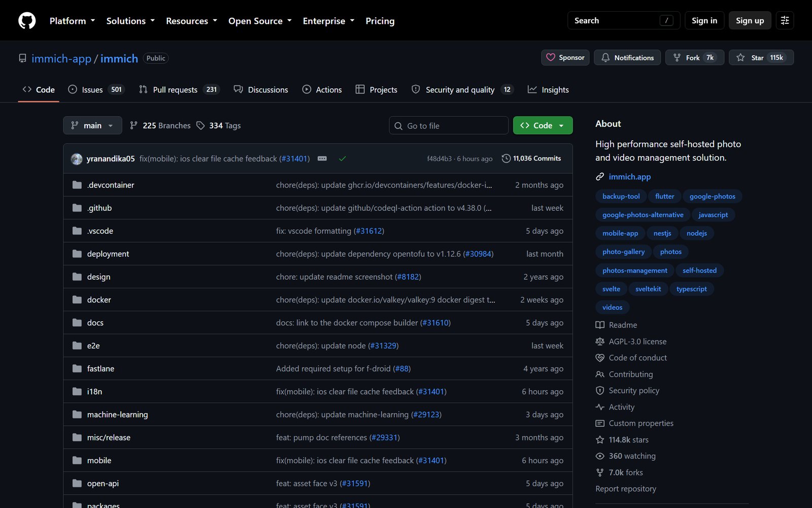Click the yranandika05 avatar image
The image size is (812, 508).
pos(77,159)
